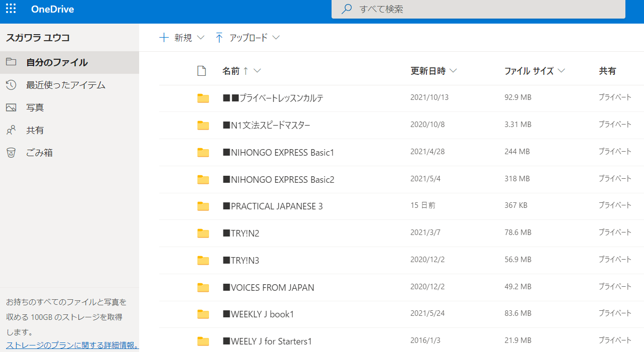Viewport: 644px width, 352px height.
Task: Click the file size 244 MB
Action: (x=517, y=151)
